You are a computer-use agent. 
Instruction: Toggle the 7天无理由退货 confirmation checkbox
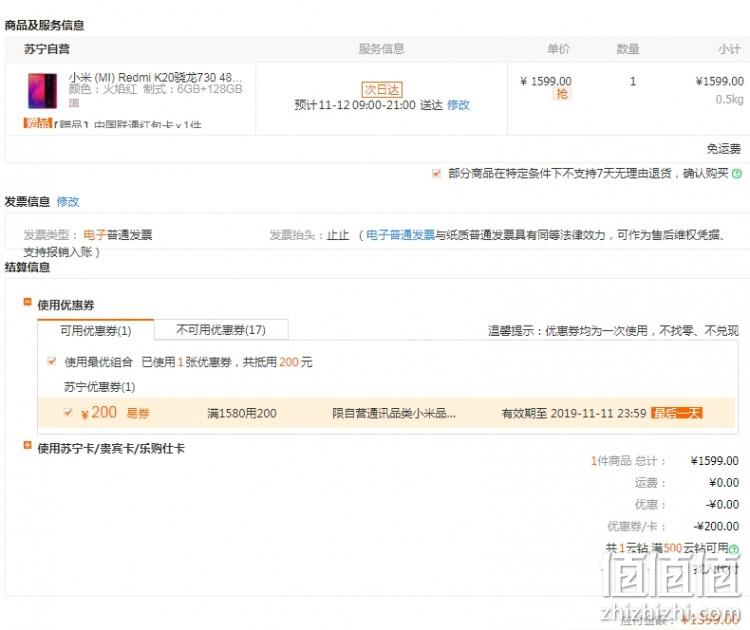point(436,173)
